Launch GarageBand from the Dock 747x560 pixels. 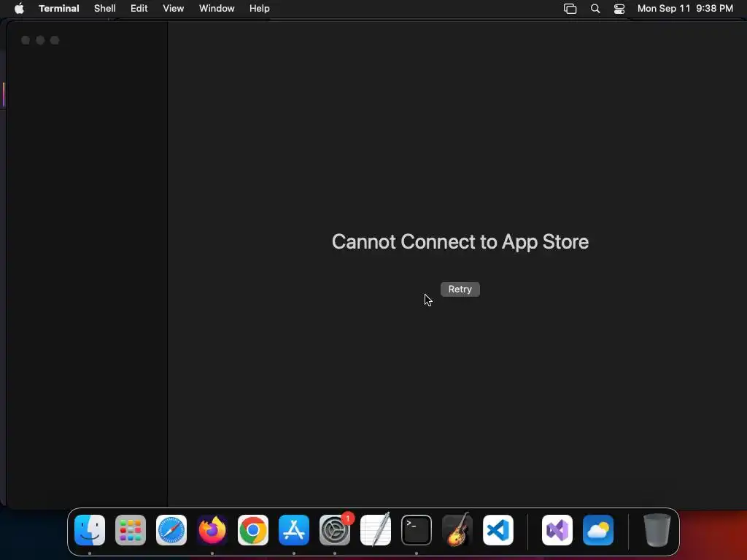[x=457, y=530]
